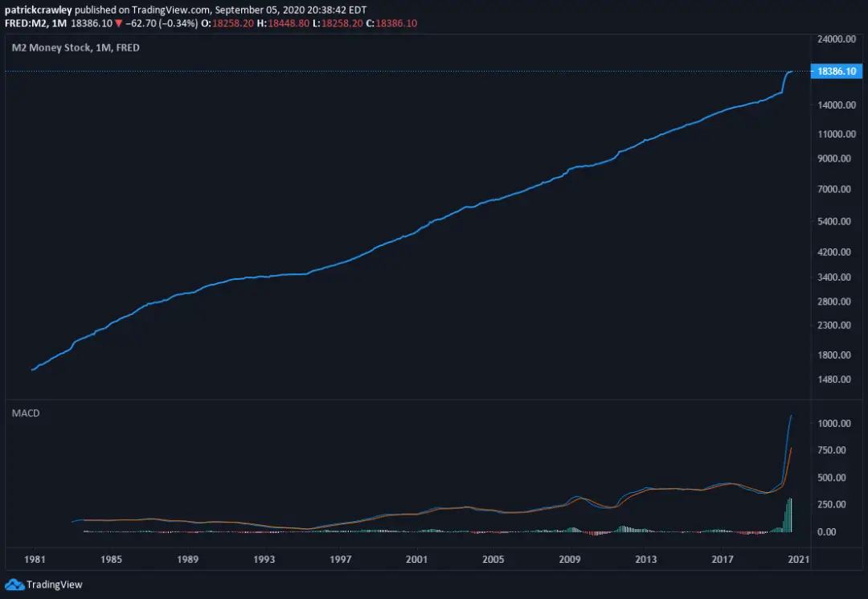Click the tall green MACD histogram spike in 2020
Viewport: 868px width, 599px height.
click(x=788, y=516)
